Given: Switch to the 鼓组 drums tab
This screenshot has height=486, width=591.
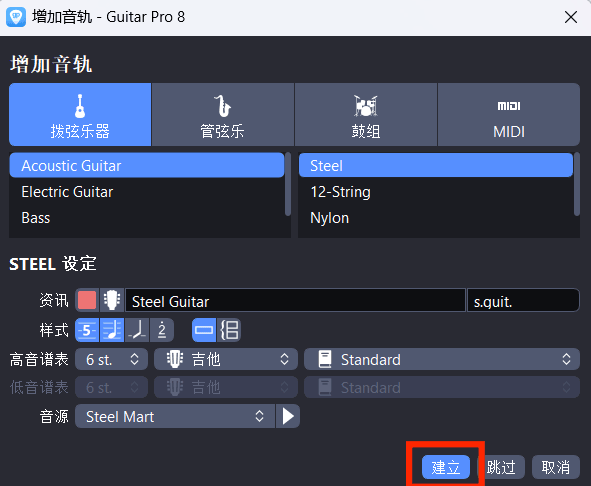Looking at the screenshot, I should click(366, 115).
